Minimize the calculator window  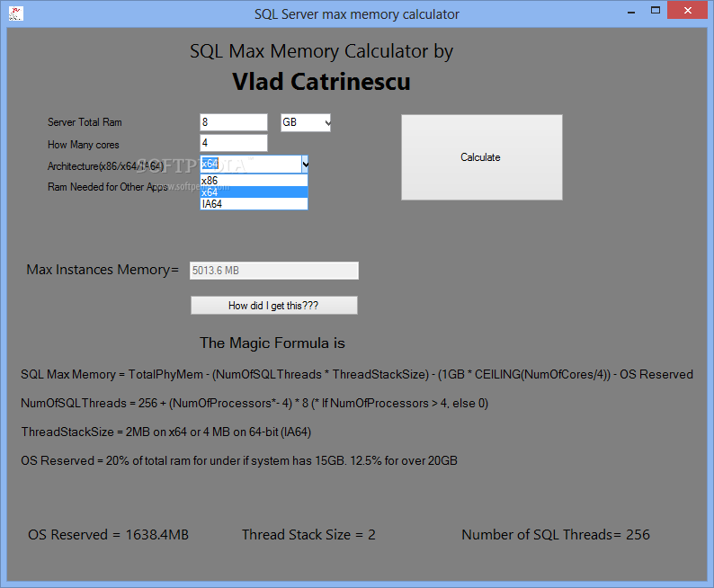[630, 12]
